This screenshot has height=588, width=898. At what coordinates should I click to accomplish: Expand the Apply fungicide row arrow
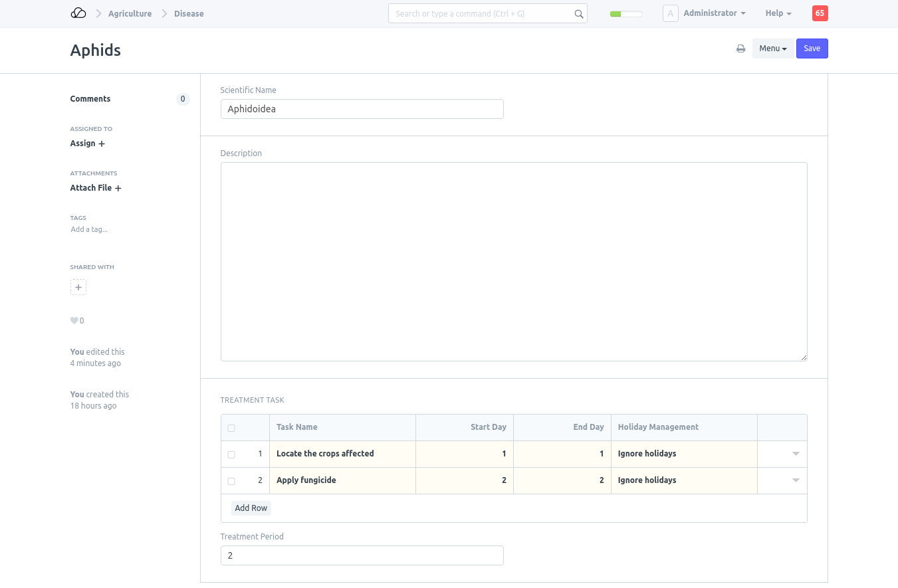click(795, 480)
